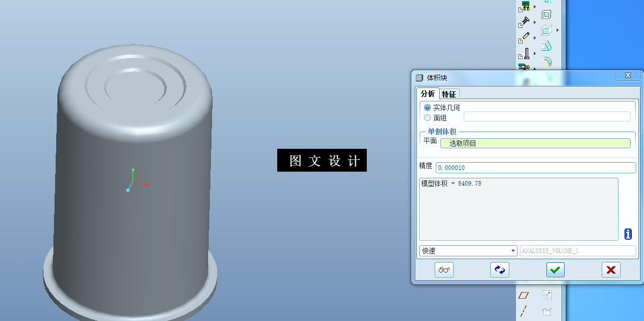644x321 pixels.
Task: Expand the screw icon flyout arrow
Action: [535, 22]
